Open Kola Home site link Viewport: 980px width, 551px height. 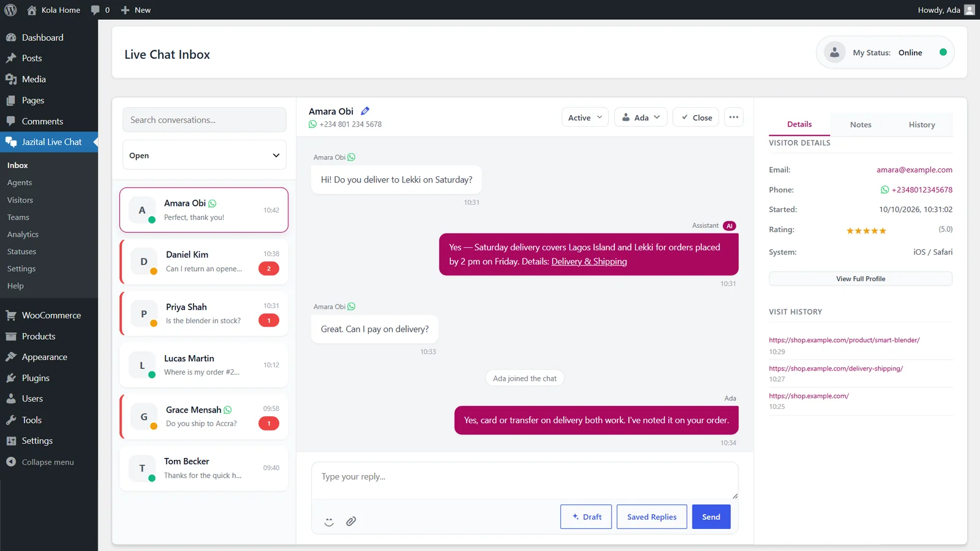[x=54, y=10]
